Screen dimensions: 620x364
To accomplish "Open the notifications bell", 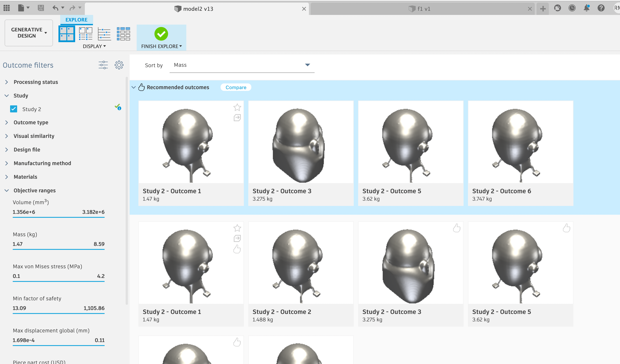I will pos(587,8).
